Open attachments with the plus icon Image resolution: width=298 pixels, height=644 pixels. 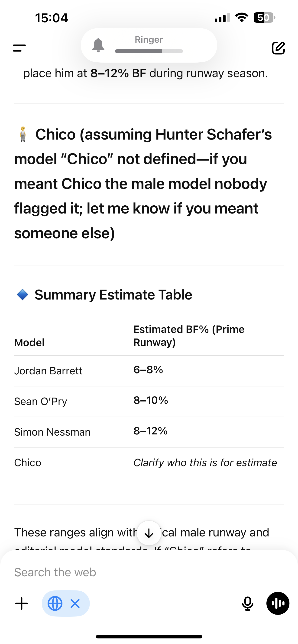point(22,603)
